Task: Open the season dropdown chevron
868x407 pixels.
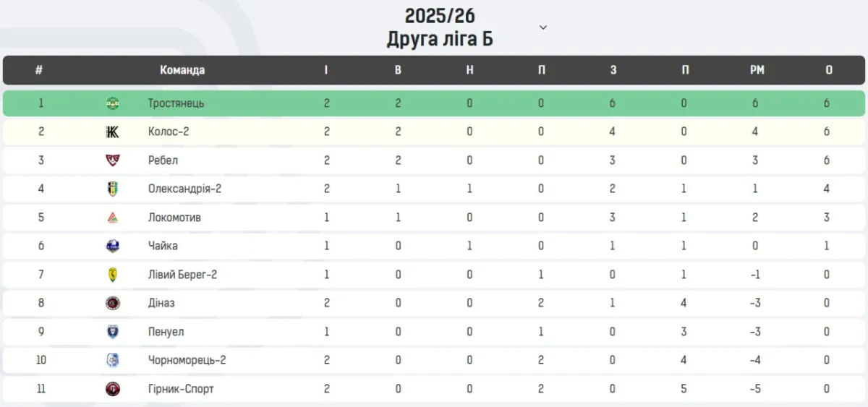Action: point(543,27)
